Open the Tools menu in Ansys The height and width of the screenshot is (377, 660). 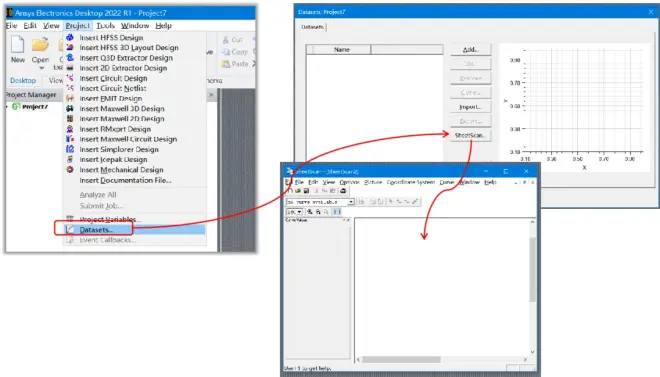[105, 26]
